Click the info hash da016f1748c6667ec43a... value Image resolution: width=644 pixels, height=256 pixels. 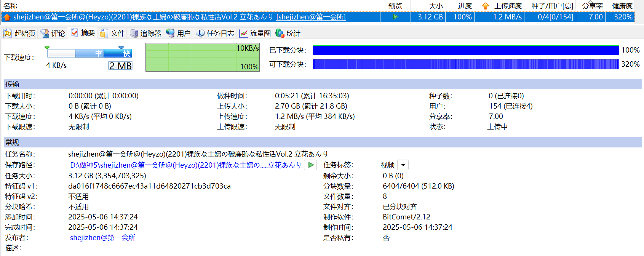(149, 186)
